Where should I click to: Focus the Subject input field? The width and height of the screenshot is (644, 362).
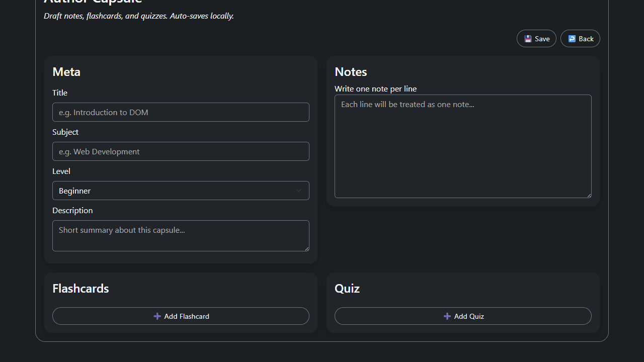click(x=181, y=151)
